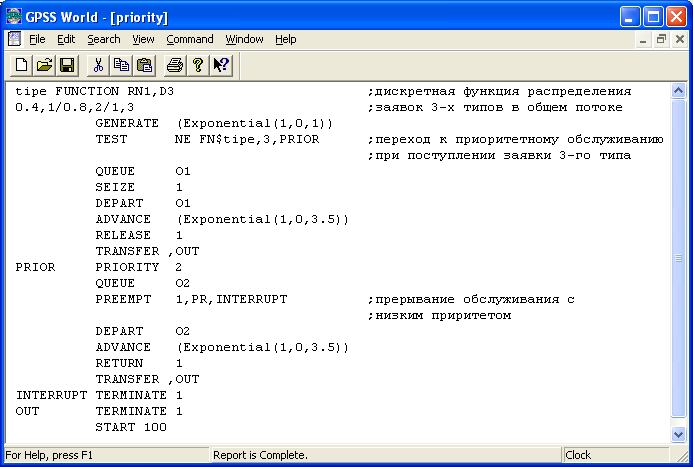693x467 pixels.
Task: Open the File menu
Action: [37, 39]
